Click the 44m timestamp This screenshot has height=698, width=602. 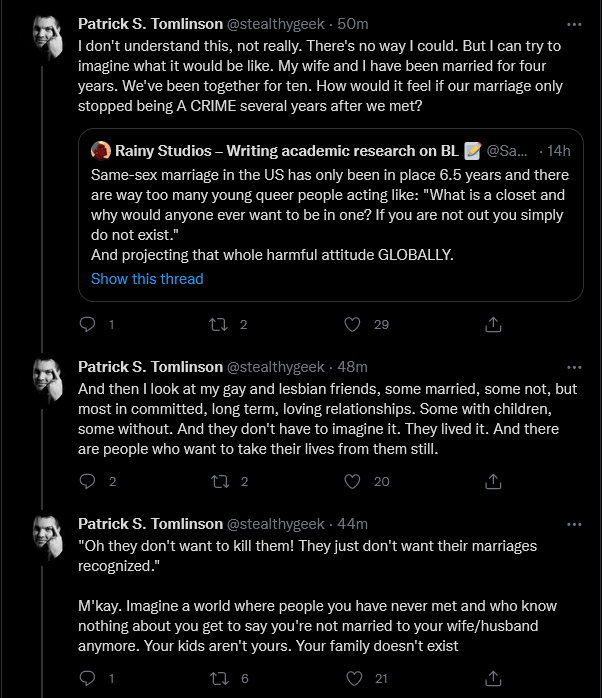(352, 524)
